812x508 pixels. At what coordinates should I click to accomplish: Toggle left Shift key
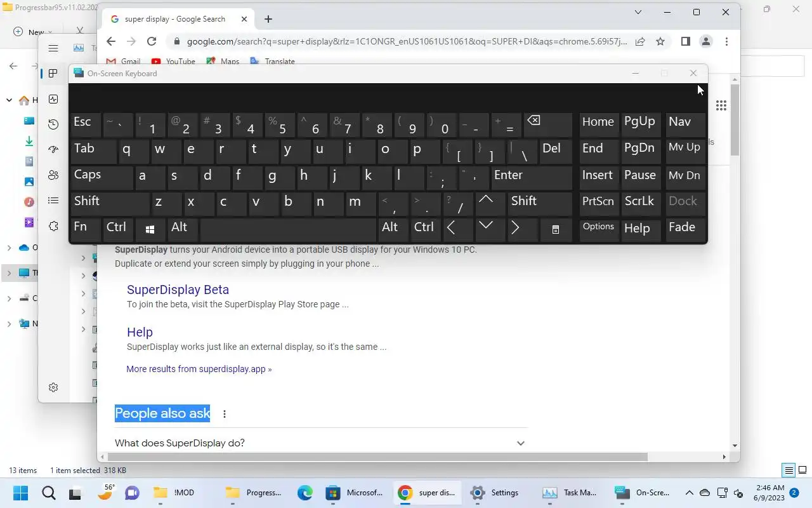pyautogui.click(x=110, y=204)
